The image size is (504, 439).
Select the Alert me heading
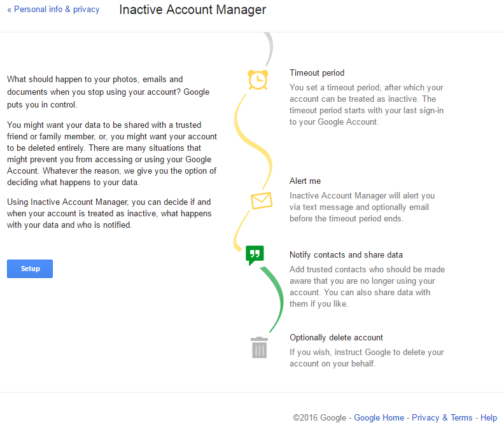click(305, 181)
